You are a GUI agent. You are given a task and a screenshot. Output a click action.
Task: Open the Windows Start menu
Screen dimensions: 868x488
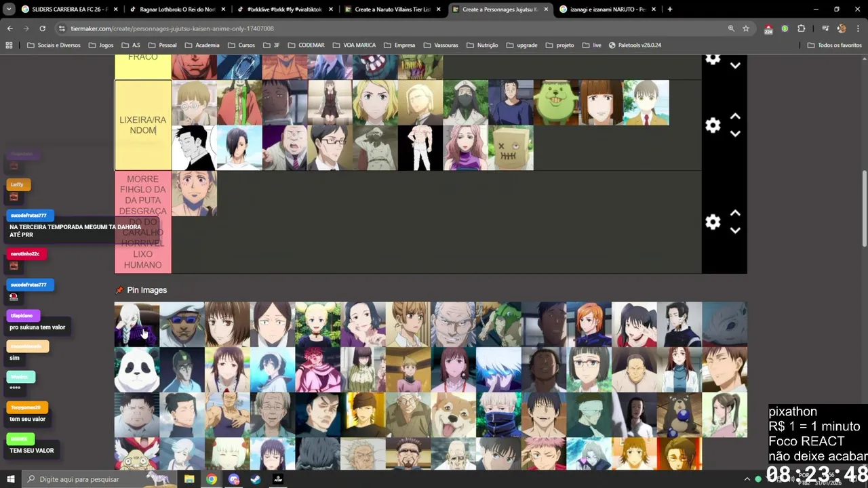tap(11, 479)
